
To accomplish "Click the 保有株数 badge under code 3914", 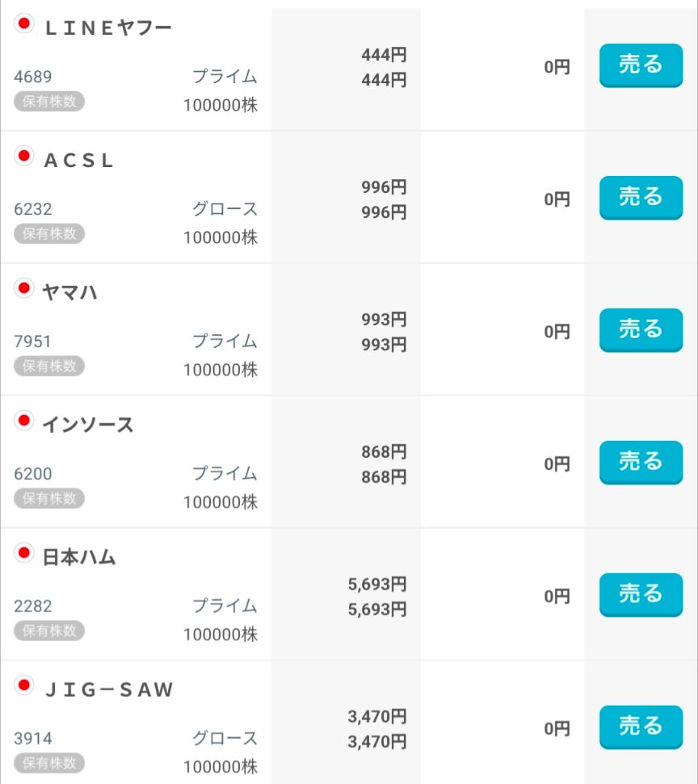I will click(x=49, y=763).
